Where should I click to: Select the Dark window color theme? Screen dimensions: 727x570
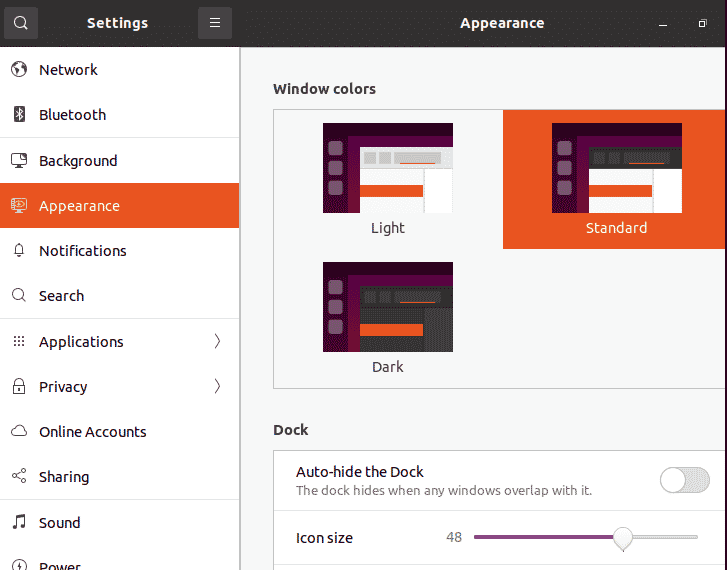tap(388, 319)
